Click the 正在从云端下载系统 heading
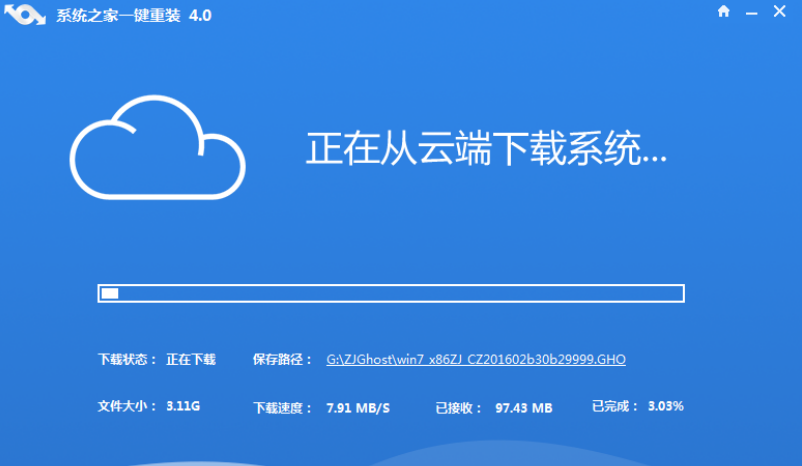The height and width of the screenshot is (466, 802). pyautogui.click(x=486, y=148)
